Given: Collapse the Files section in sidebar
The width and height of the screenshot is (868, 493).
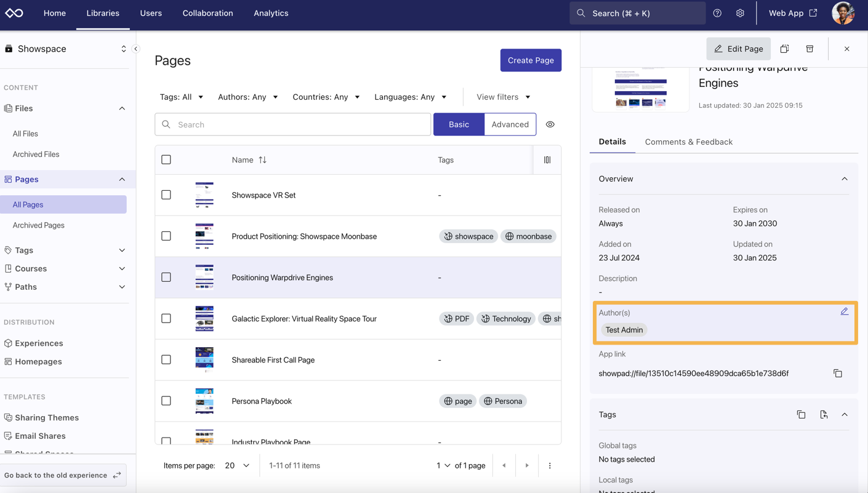Looking at the screenshot, I should pos(122,108).
